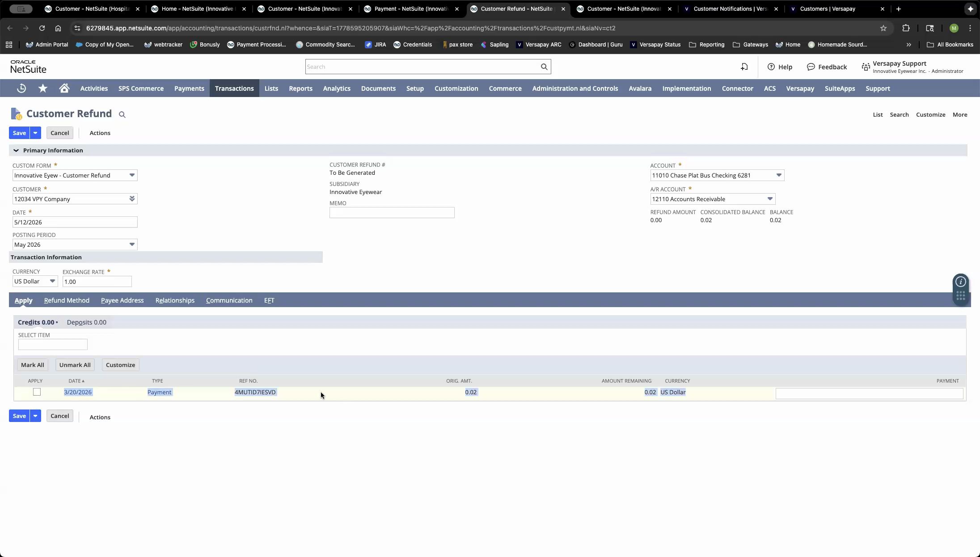The width and height of the screenshot is (980, 557).
Task: Open a new browser tab
Action: point(899,9)
